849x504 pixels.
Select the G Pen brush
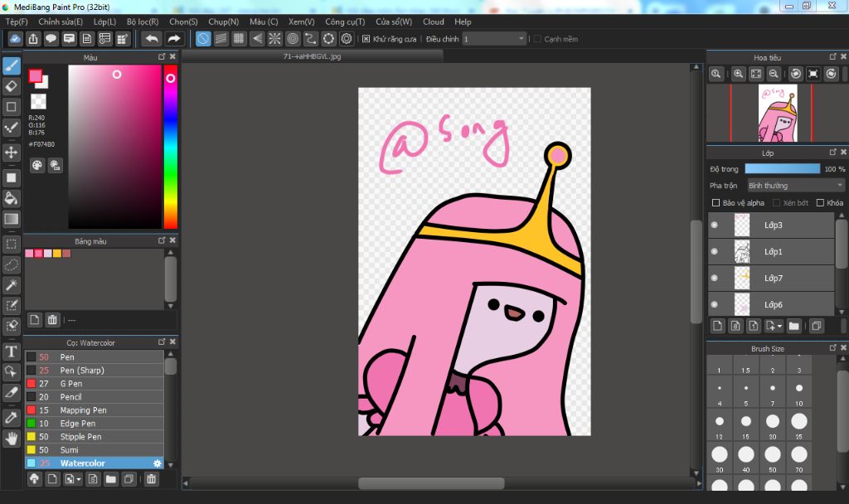95,384
